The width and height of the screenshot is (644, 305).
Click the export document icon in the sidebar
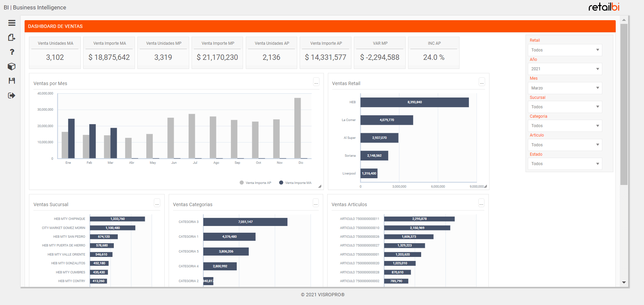11,38
